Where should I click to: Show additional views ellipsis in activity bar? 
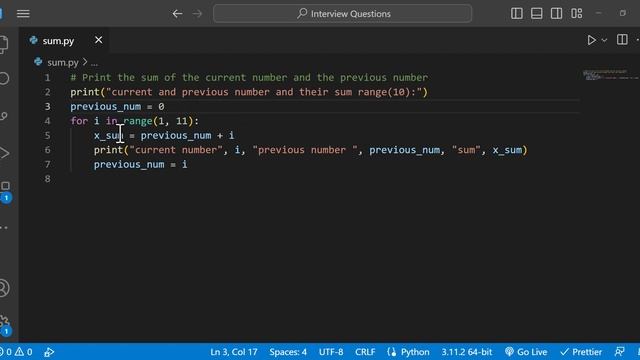[4, 227]
